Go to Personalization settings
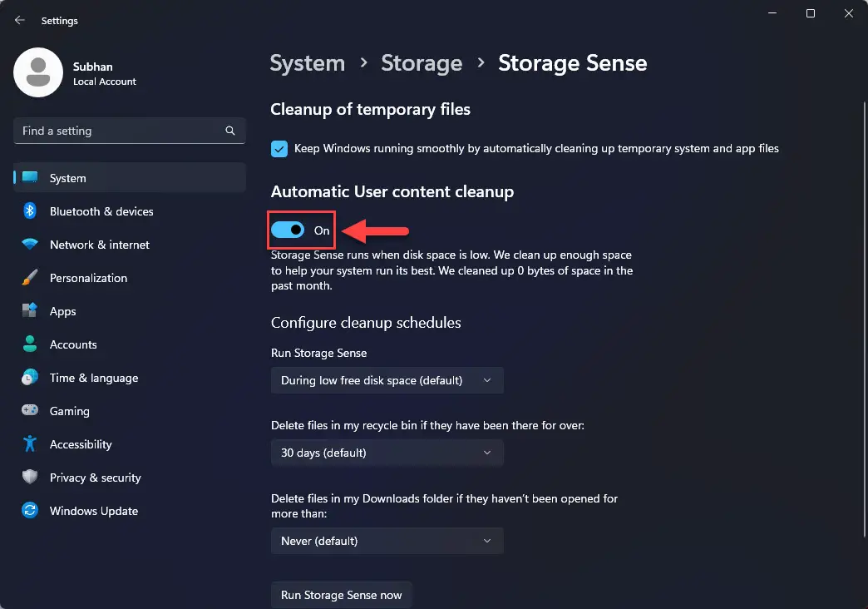 (130, 278)
